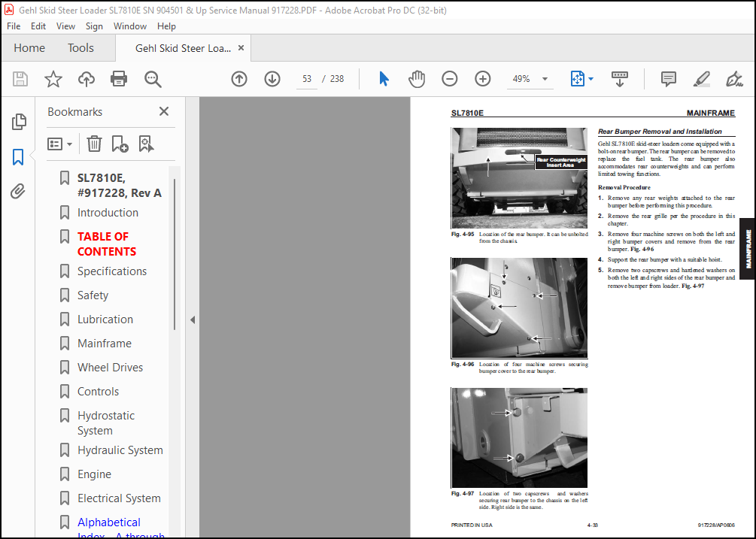Click the Fig. 4-95 rear bumper photo
This screenshot has height=539, width=756.
(519, 177)
